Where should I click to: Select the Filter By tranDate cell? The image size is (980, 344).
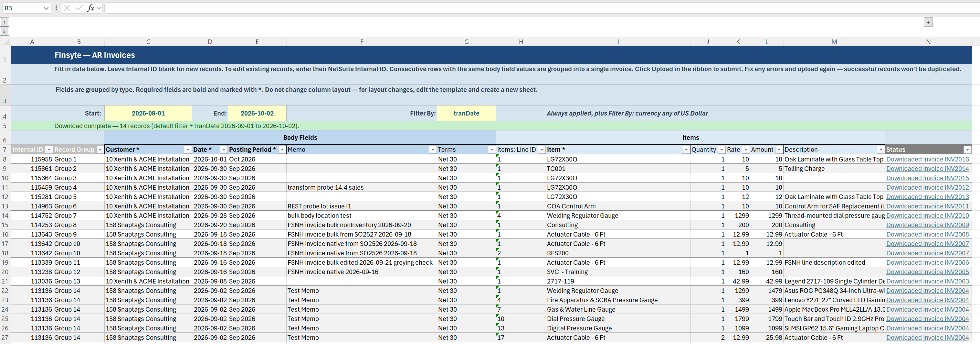[x=467, y=113]
